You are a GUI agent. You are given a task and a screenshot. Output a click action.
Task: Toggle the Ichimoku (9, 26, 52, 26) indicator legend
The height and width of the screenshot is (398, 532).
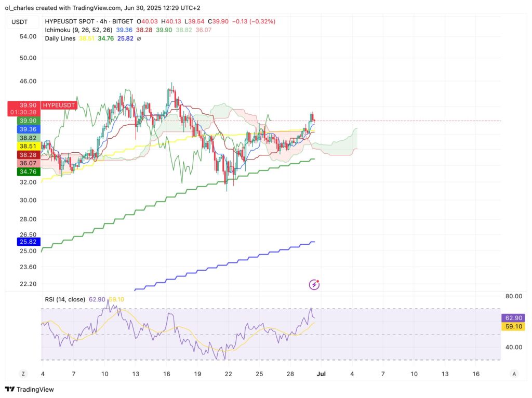point(76,30)
